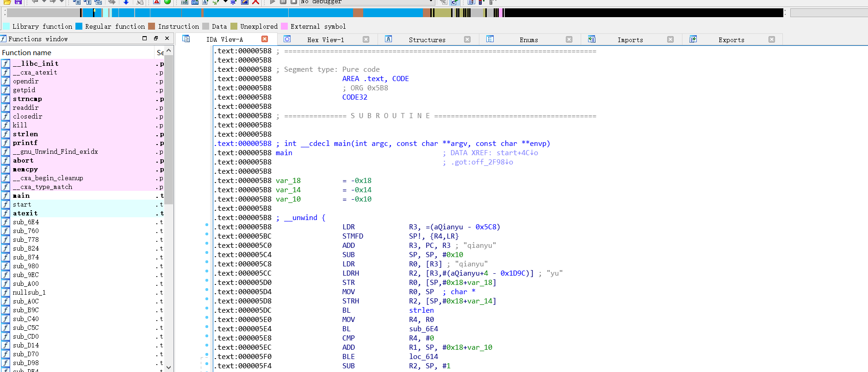
Task: Click the Unexplored legend color swatch
Action: tap(234, 26)
